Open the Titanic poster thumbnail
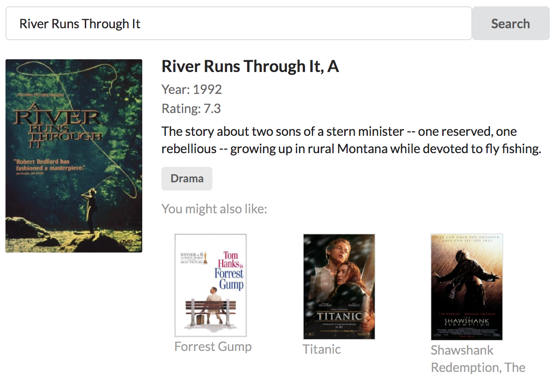This screenshot has width=558, height=392. pyautogui.click(x=339, y=287)
